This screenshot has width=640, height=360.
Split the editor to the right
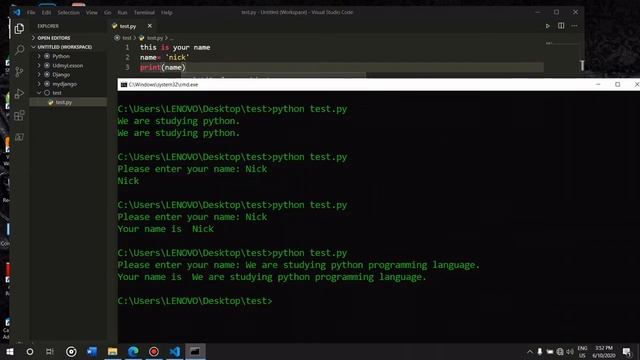pyautogui.click(x=561, y=26)
